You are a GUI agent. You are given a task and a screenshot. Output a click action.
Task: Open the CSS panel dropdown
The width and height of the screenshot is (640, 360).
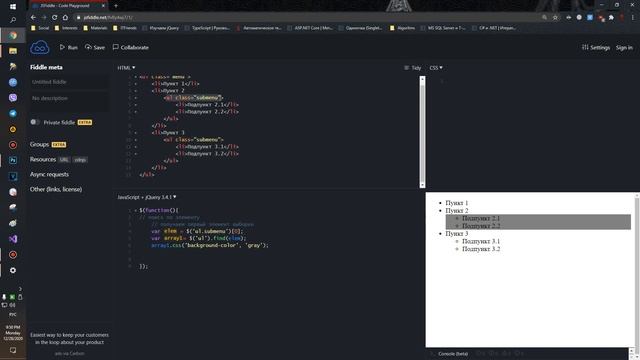coord(436,68)
